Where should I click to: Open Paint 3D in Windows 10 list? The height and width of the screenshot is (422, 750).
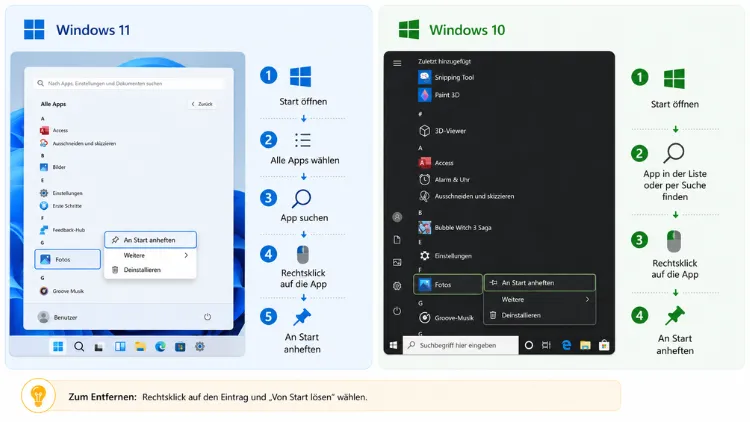(439, 95)
